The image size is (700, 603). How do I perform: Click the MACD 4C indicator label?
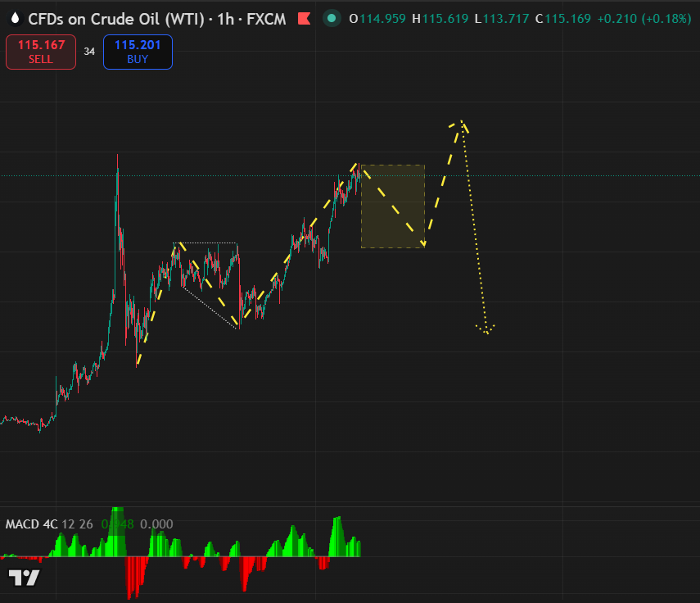tap(31, 524)
